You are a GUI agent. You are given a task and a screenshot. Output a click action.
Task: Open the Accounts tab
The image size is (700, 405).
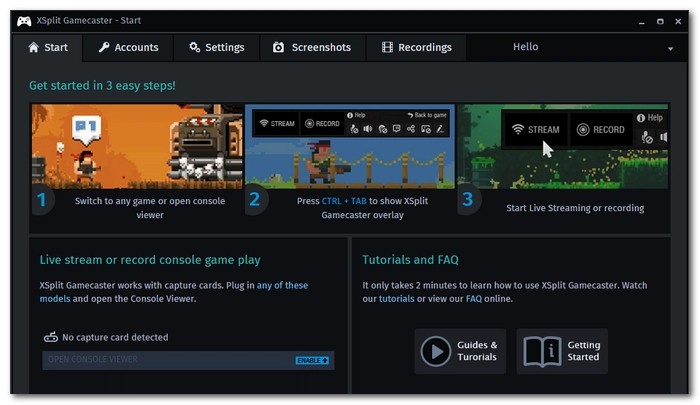pos(129,47)
